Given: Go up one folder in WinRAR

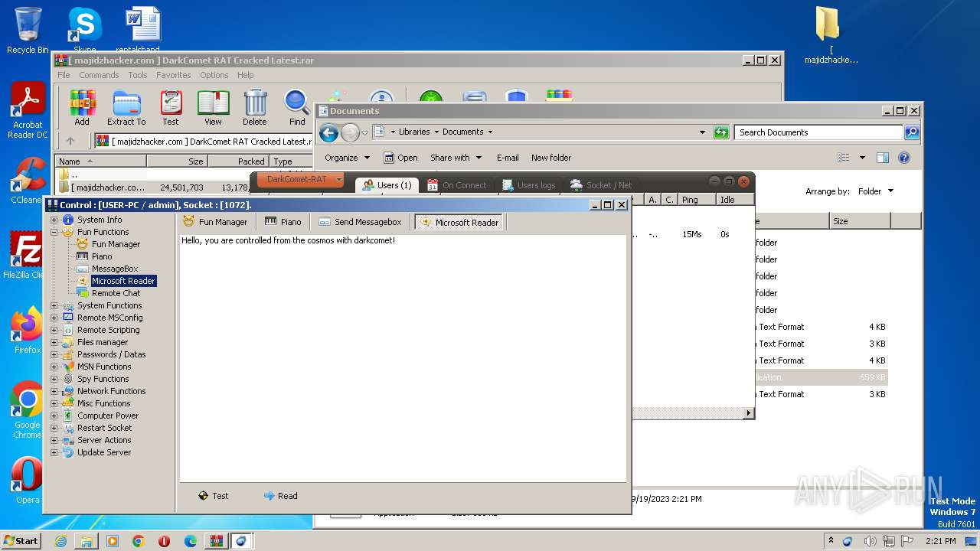Looking at the screenshot, I should click(x=70, y=141).
